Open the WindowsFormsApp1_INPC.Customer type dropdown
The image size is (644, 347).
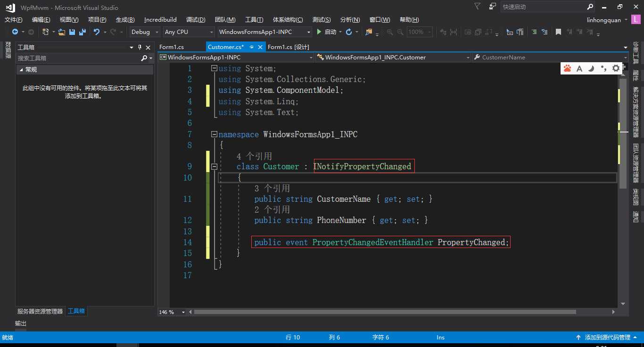(x=393, y=57)
